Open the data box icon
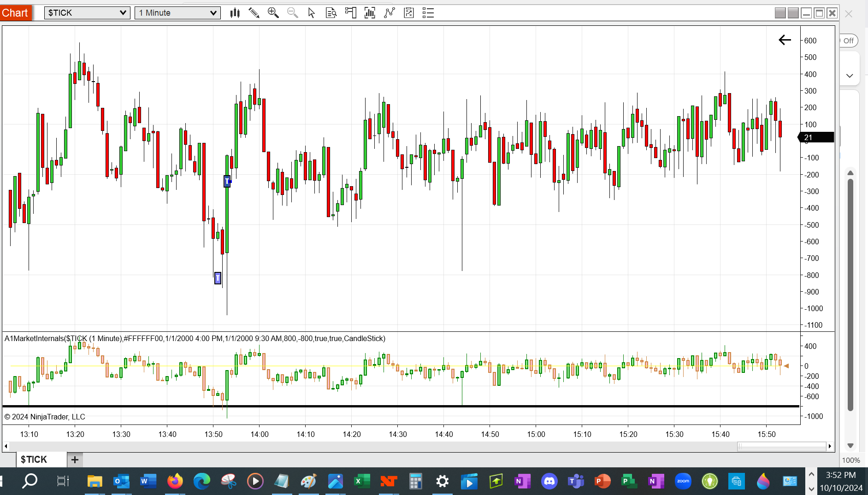This screenshot has height=495, width=868. coord(331,13)
